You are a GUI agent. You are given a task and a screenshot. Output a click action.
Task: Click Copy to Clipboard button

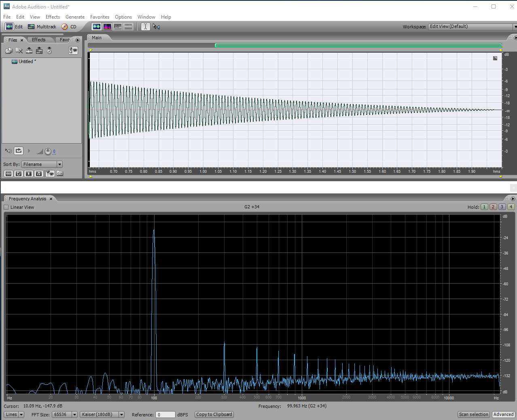coord(214,414)
